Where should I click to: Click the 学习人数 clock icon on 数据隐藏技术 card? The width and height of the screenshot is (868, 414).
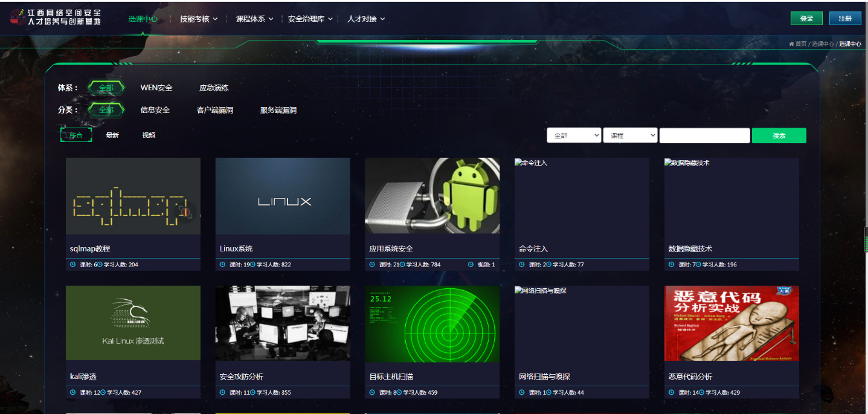point(699,264)
